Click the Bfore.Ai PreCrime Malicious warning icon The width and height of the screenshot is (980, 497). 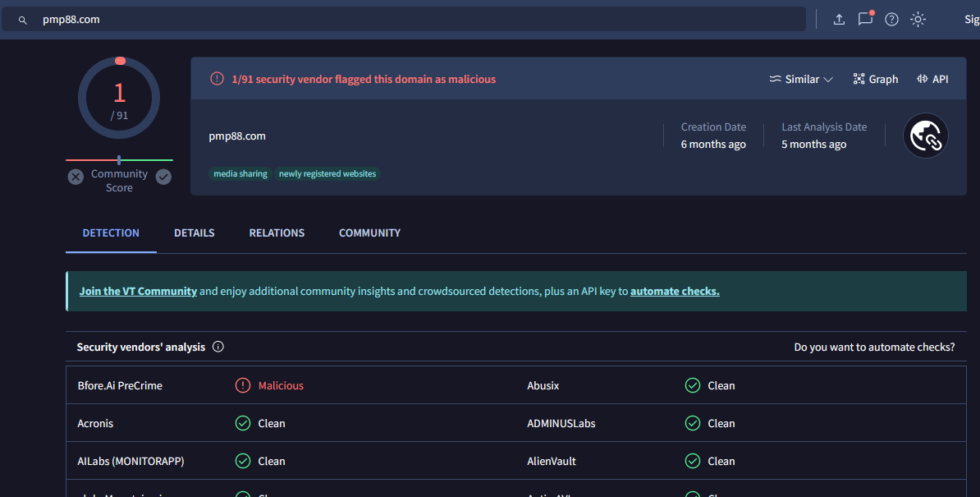point(243,386)
